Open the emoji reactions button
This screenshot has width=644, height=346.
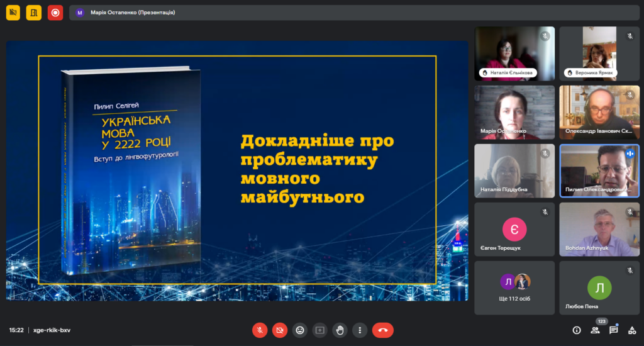[x=300, y=330]
